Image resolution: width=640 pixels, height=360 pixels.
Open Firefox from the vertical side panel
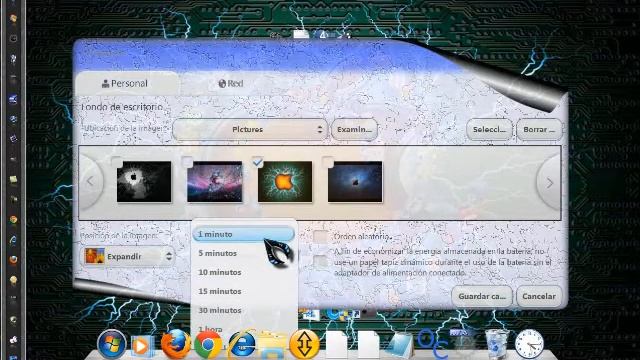click(x=13, y=259)
